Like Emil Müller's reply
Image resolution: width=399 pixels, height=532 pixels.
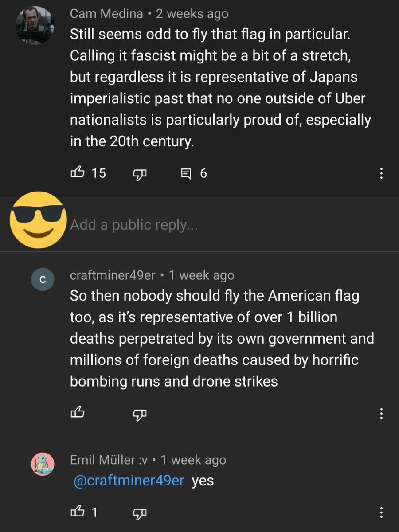77,512
